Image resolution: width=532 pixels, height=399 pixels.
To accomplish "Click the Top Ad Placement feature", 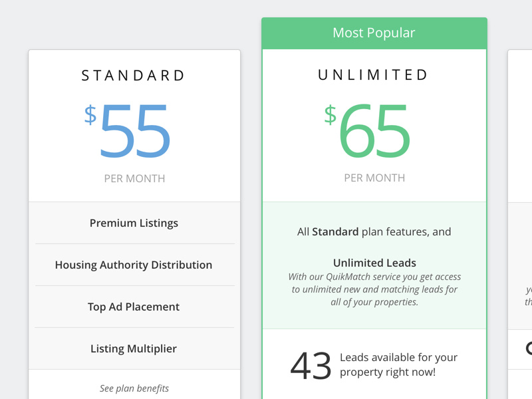I will (134, 307).
